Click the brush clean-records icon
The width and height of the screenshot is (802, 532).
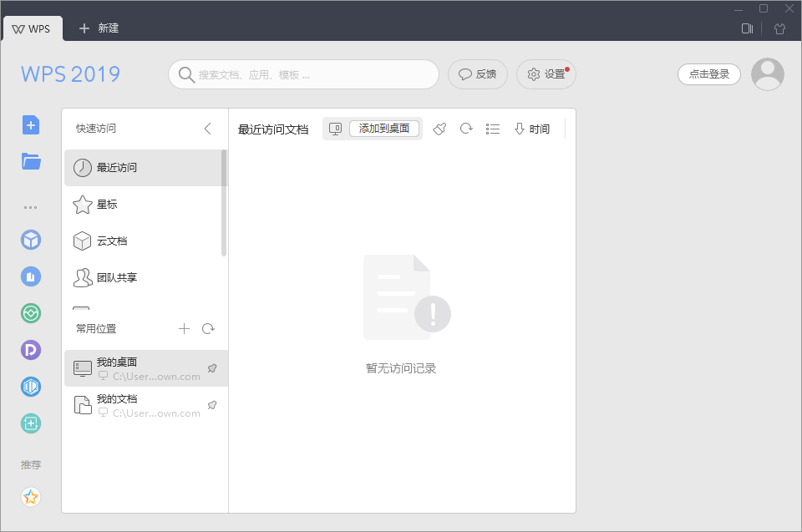point(439,129)
